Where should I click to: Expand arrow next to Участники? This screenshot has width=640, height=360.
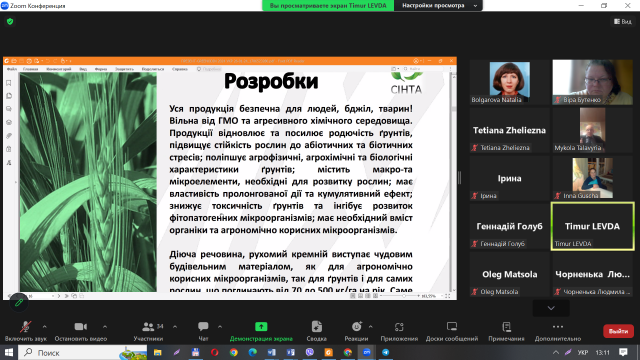coord(175,327)
